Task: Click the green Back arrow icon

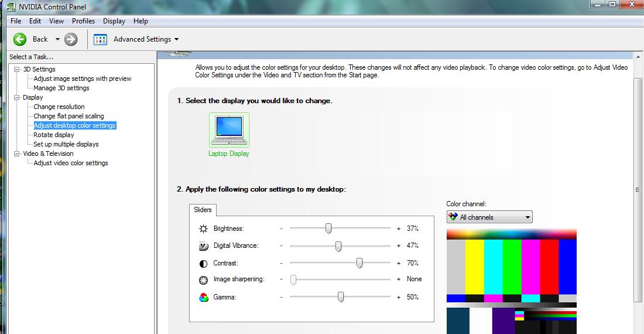Action: (20, 39)
